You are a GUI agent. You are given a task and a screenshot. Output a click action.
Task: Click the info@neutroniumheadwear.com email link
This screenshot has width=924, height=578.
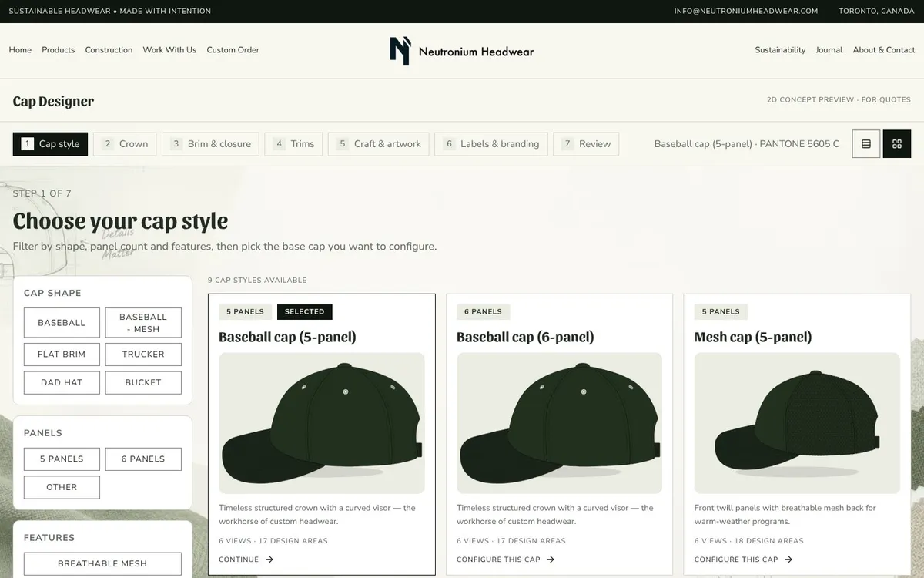click(x=746, y=11)
